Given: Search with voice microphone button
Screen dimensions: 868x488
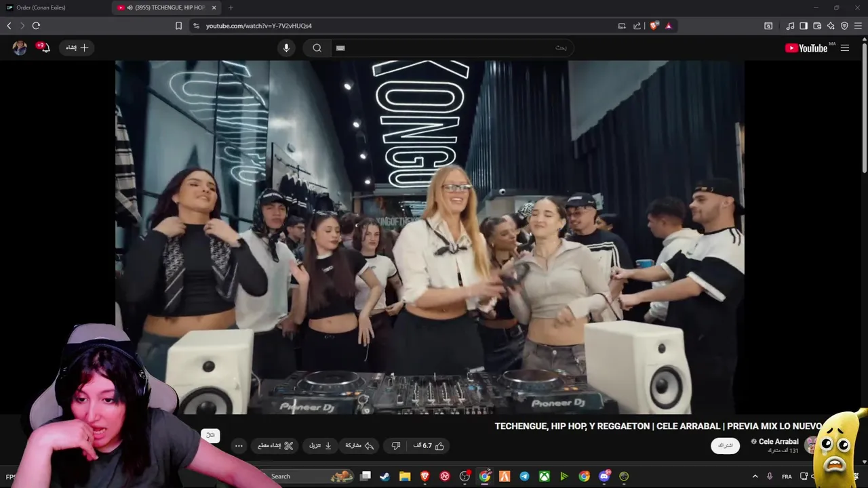Looking at the screenshot, I should (x=286, y=47).
